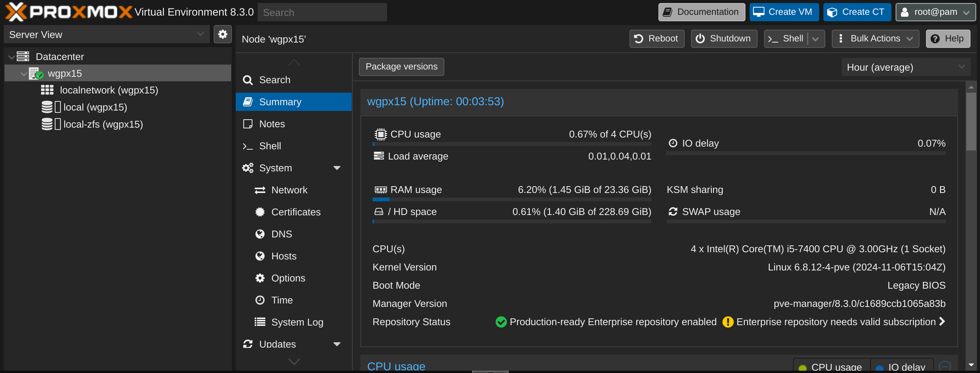Screen dimensions: 980x373
Task: Click the Help button
Action: tap(948, 39)
